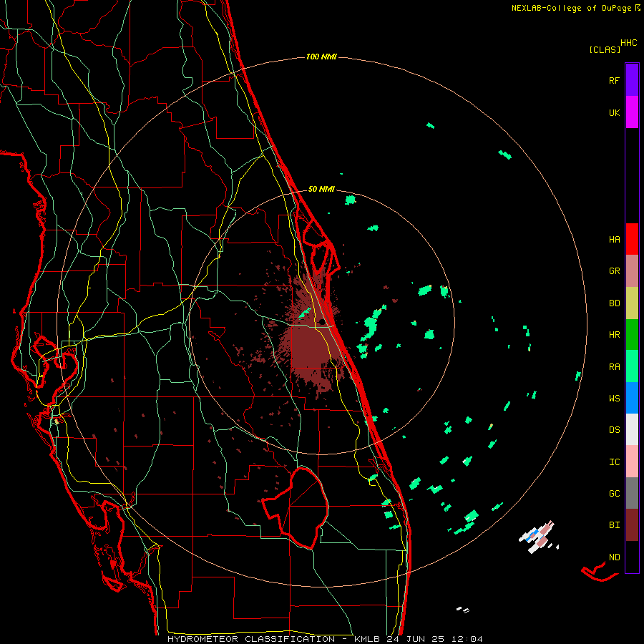Click the 12:04 timestamp in the footer
Viewport: 644px width, 644px height.
[467, 639]
